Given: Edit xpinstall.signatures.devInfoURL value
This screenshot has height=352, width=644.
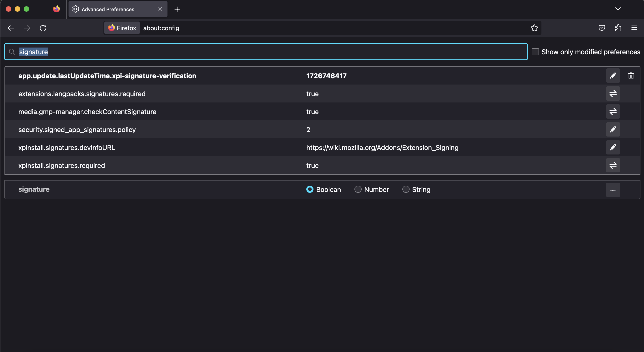Looking at the screenshot, I should click(613, 148).
